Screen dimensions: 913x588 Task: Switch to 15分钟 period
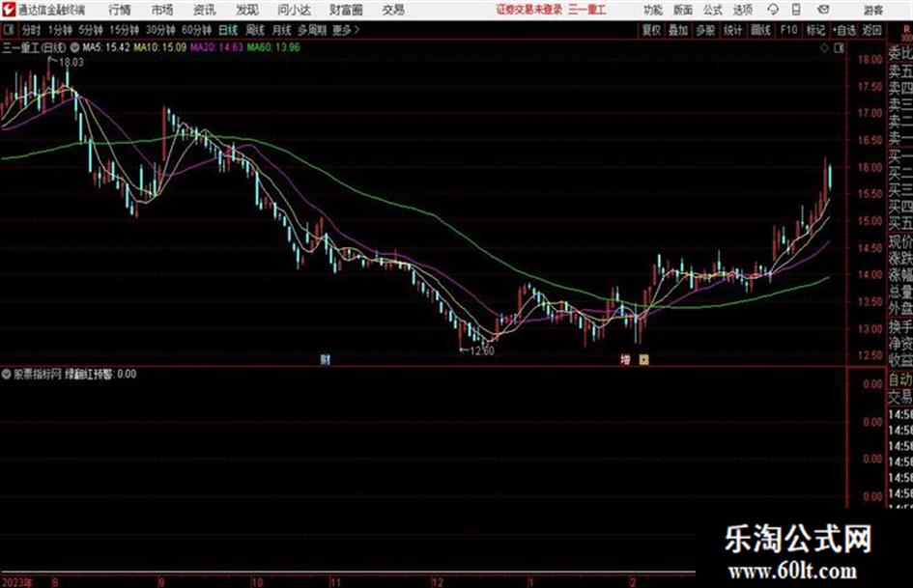click(x=124, y=30)
